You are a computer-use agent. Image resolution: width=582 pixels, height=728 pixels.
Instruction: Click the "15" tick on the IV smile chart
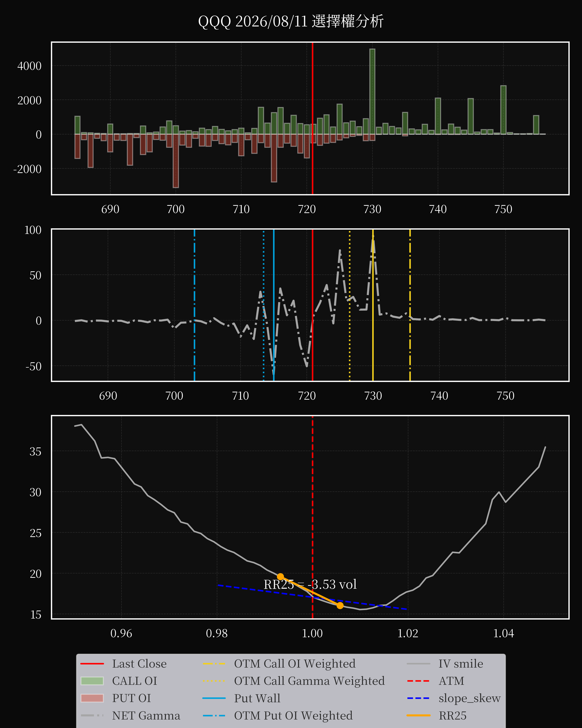tap(35, 615)
